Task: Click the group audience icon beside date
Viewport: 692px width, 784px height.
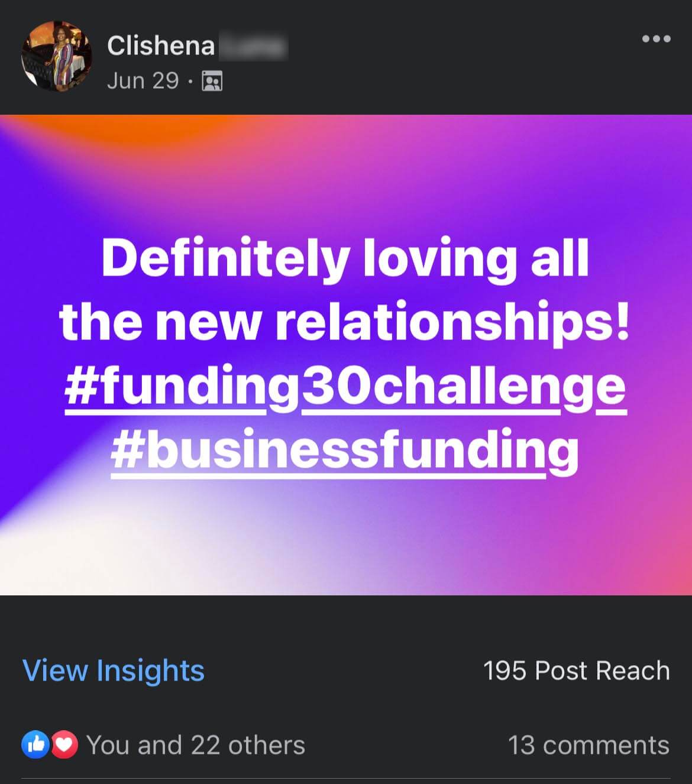Action: click(x=212, y=80)
